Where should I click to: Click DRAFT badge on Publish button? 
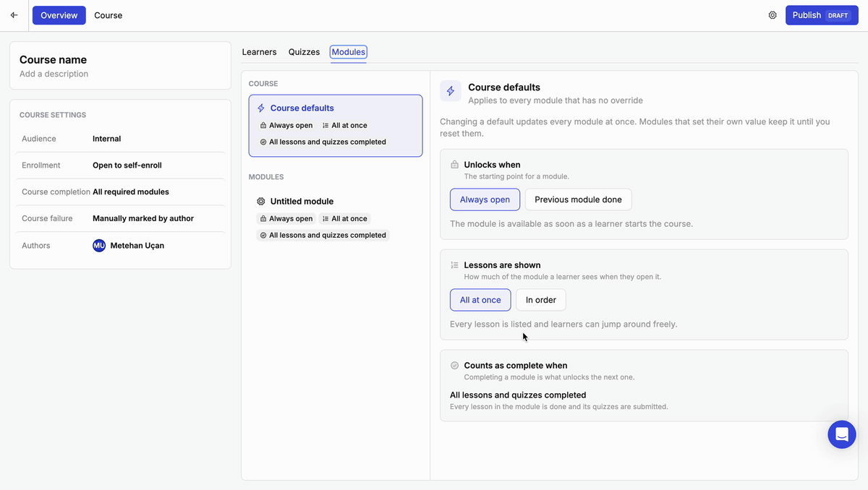click(x=838, y=15)
